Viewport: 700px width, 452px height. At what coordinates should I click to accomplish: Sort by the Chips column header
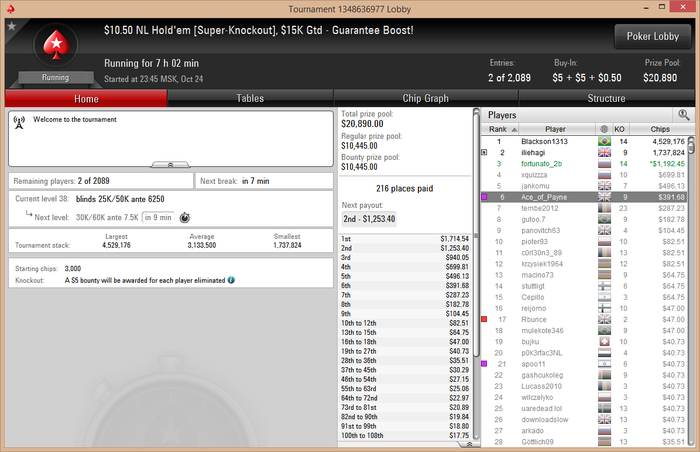coord(660,129)
